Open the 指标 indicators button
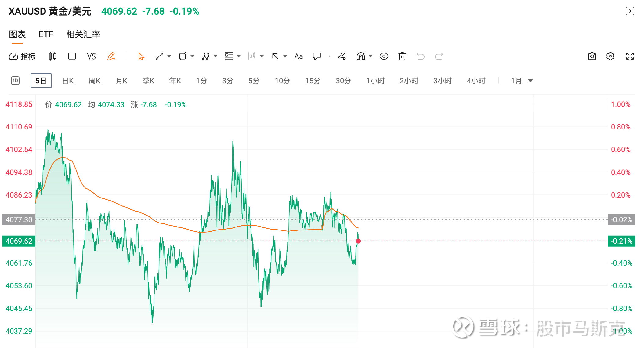This screenshot has width=644, height=348. tap(23, 56)
